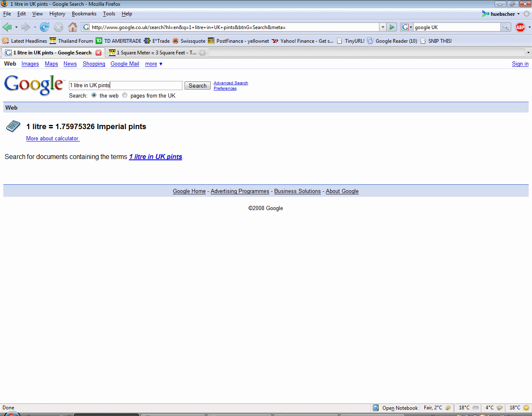Click into the Google search query field
The image size is (532, 416).
click(126, 86)
